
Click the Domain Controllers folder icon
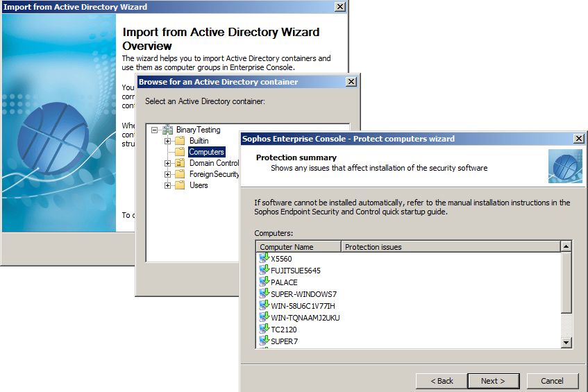coord(180,163)
